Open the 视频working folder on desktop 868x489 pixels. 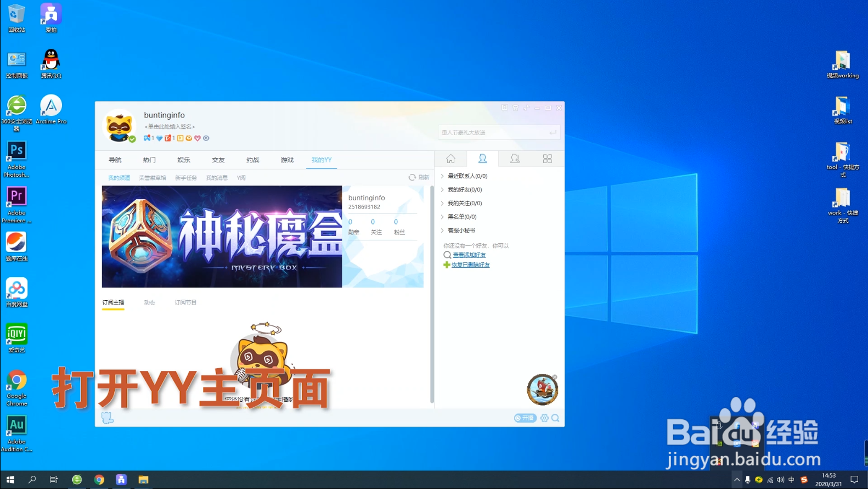(x=843, y=64)
